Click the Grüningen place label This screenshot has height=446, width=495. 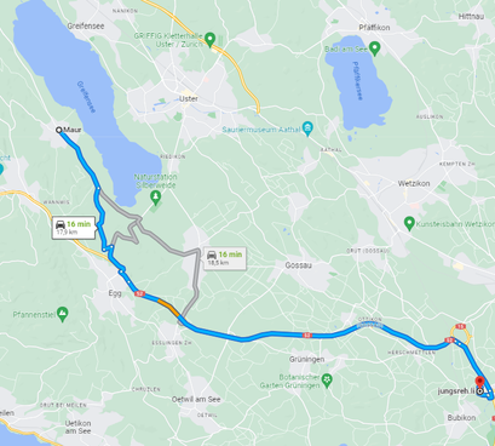pos(307,359)
